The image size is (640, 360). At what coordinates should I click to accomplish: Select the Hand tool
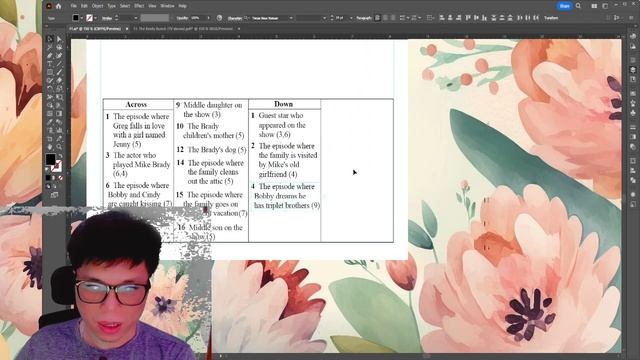click(50, 147)
